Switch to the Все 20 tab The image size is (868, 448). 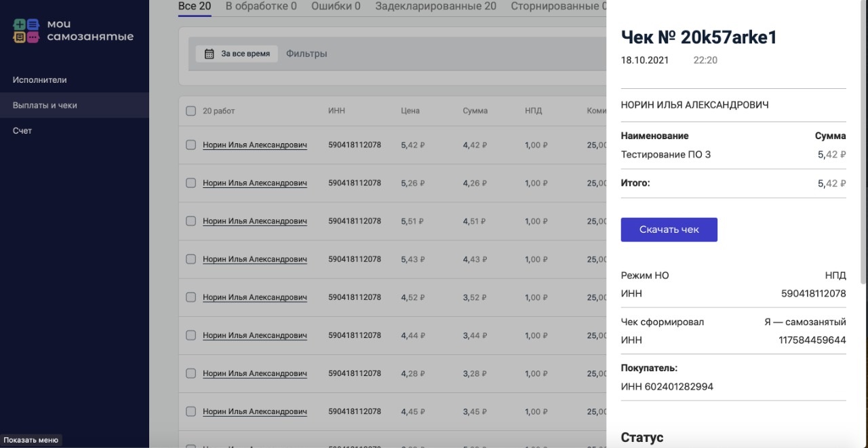pos(195,7)
